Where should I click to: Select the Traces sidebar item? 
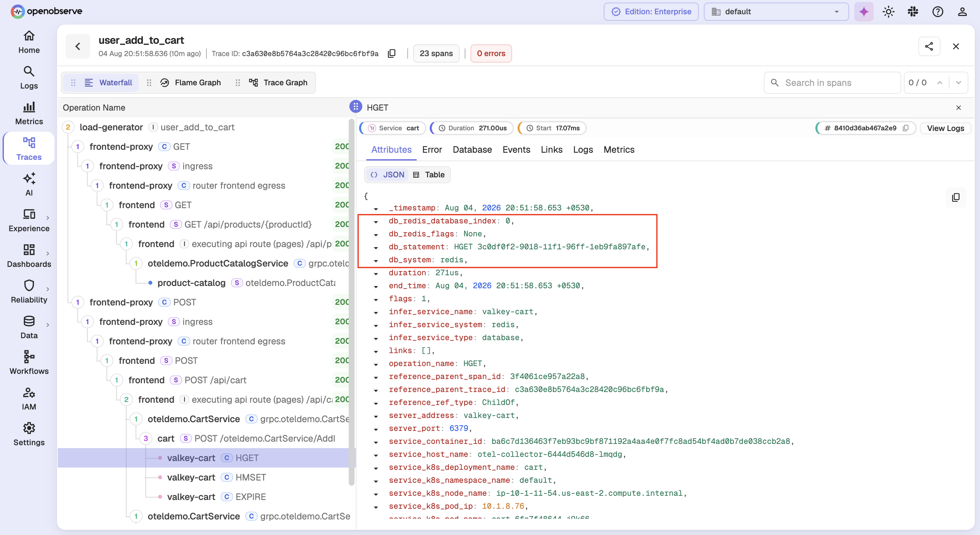pos(29,149)
